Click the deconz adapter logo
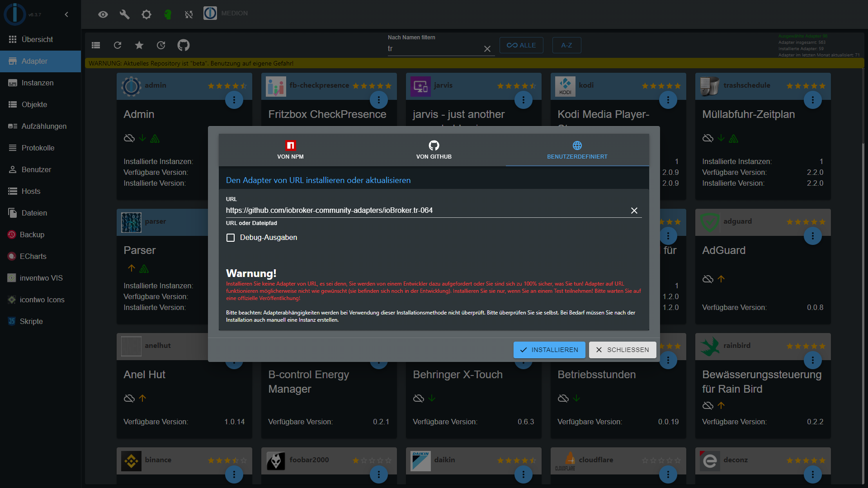 (710, 461)
